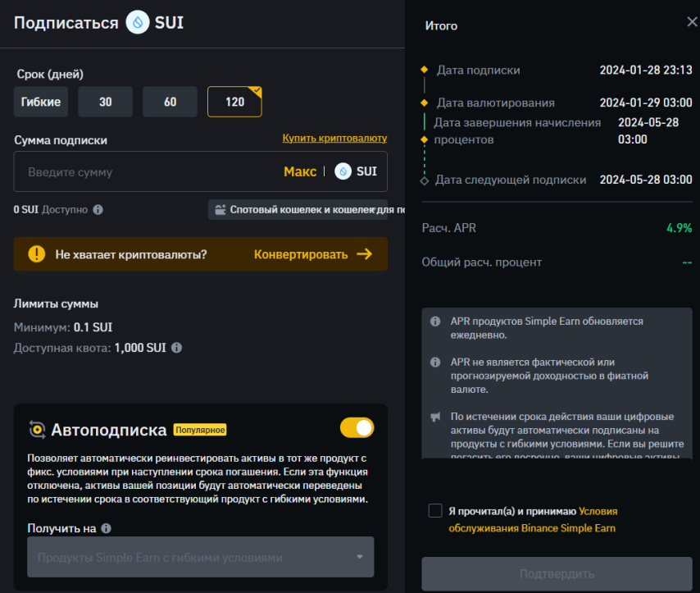Click the 2024-01-29 03:00 date value
Image resolution: width=700 pixels, height=593 pixels.
pyautogui.click(x=646, y=103)
